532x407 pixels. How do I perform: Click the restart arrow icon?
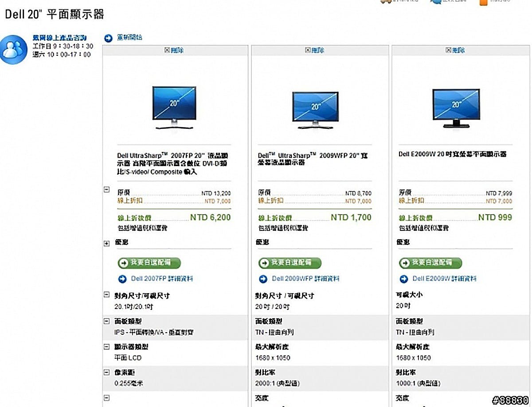click(108, 38)
